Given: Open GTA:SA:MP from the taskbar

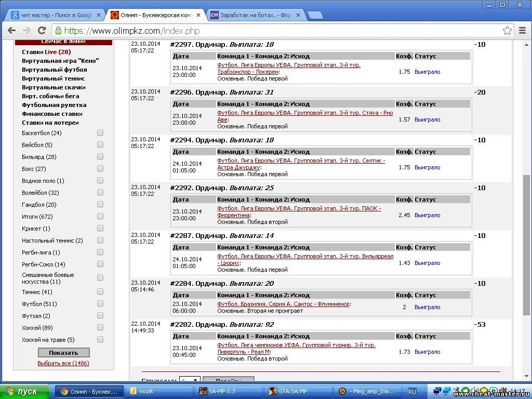Looking at the screenshot, I should (299, 391).
